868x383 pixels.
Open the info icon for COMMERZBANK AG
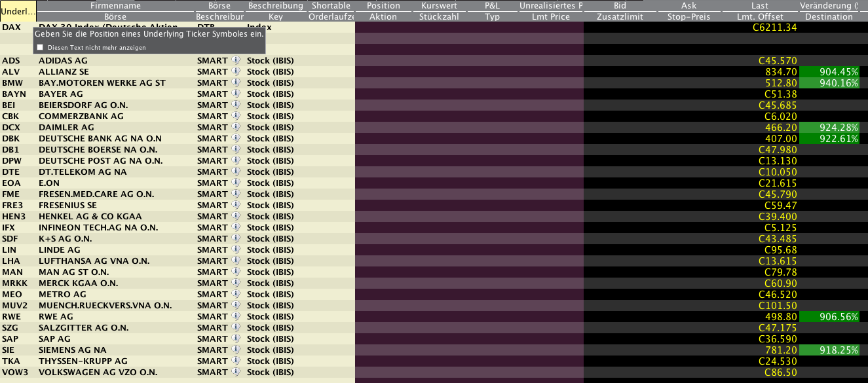pyautogui.click(x=236, y=117)
